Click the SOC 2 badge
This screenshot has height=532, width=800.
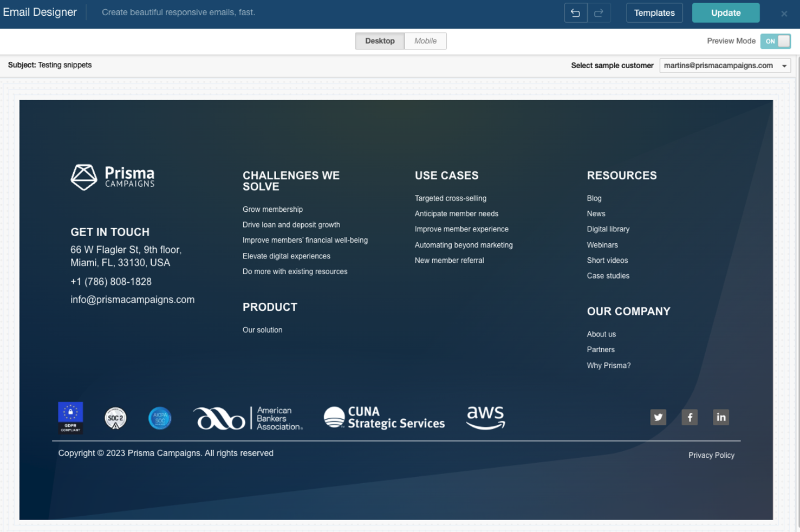pyautogui.click(x=115, y=418)
